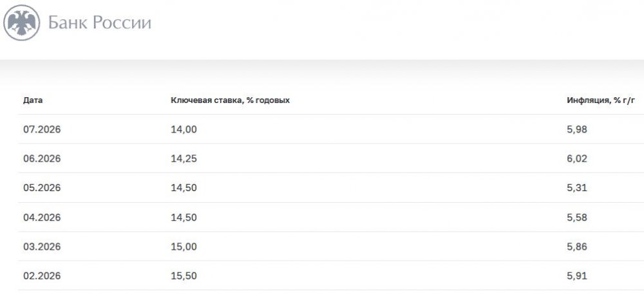Select the 06.2026 date cell
This screenshot has height=298, width=644.
point(42,158)
